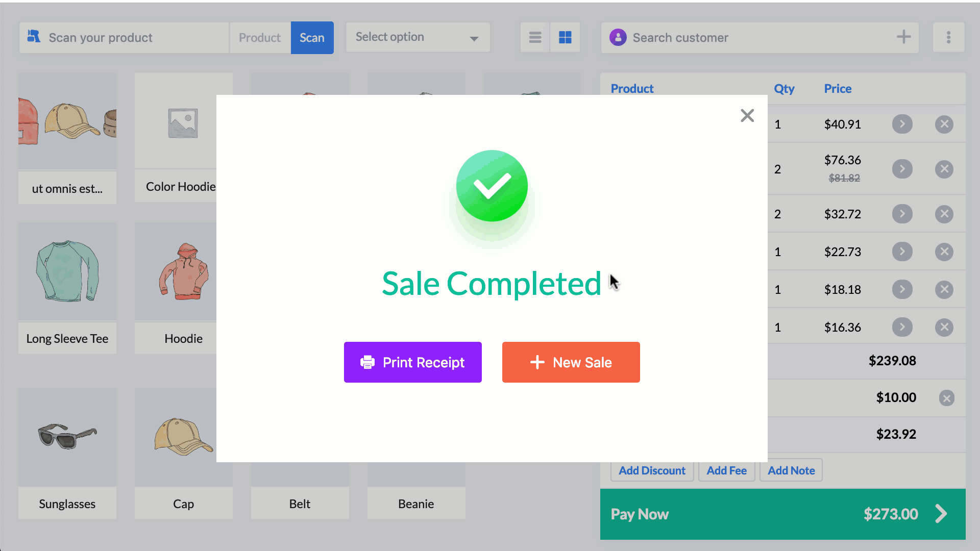Viewport: 980px width, 551px height.
Task: Select the Product scan tab
Action: 259,37
